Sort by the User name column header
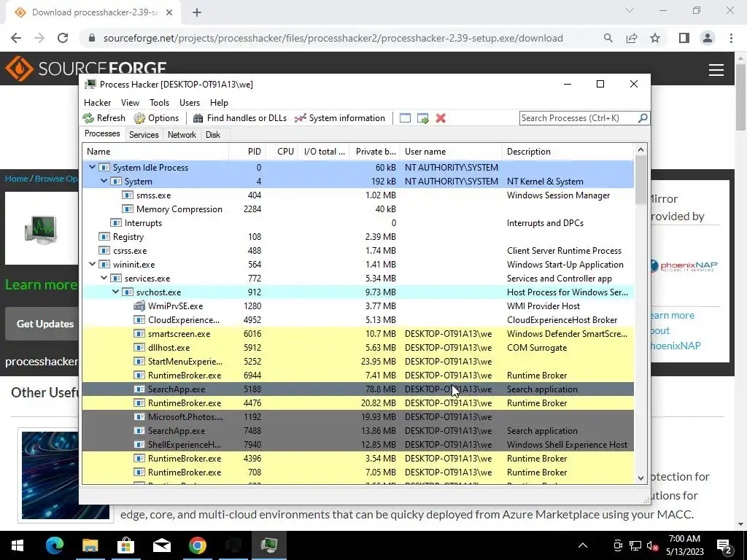747x560 pixels. (x=451, y=152)
